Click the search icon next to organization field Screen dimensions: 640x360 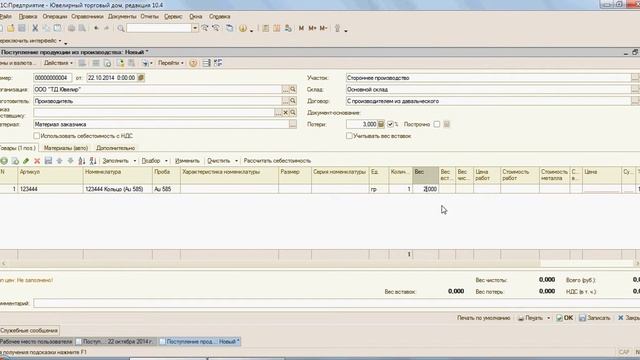pos(293,89)
